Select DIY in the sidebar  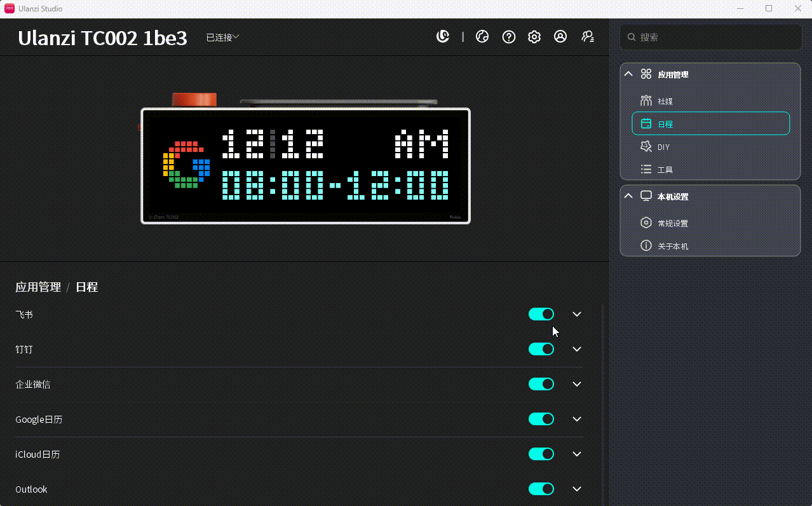tap(710, 147)
